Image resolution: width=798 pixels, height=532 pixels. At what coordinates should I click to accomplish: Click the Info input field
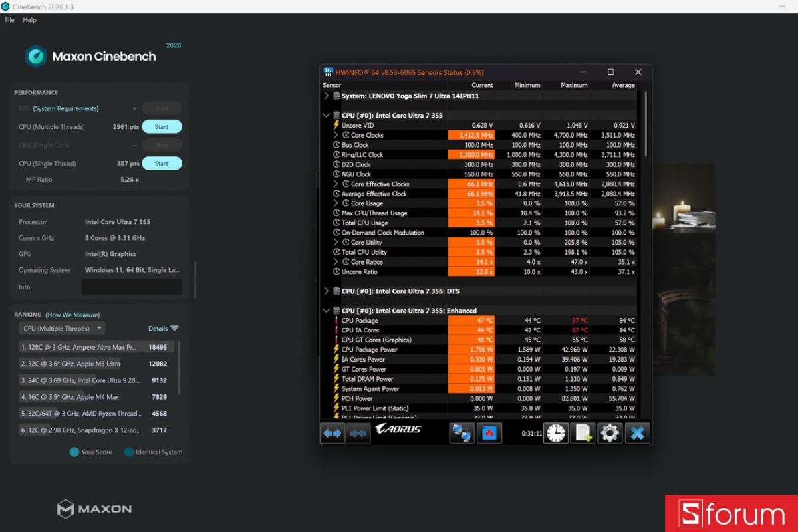coord(132,287)
